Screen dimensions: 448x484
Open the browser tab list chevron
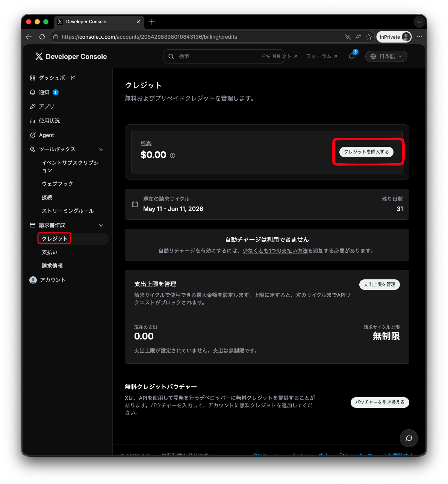pyautogui.click(x=419, y=22)
